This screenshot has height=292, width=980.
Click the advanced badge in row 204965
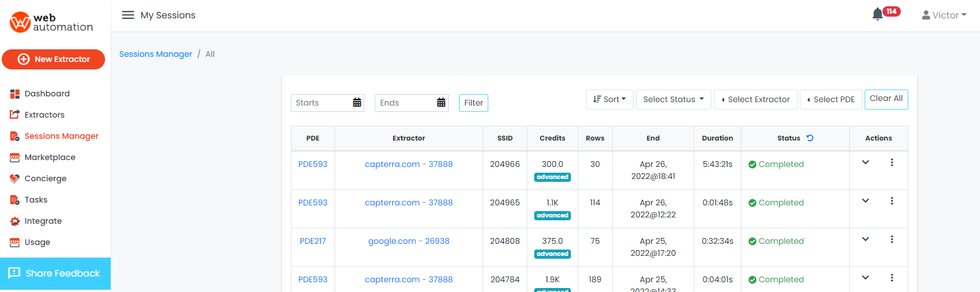(553, 216)
